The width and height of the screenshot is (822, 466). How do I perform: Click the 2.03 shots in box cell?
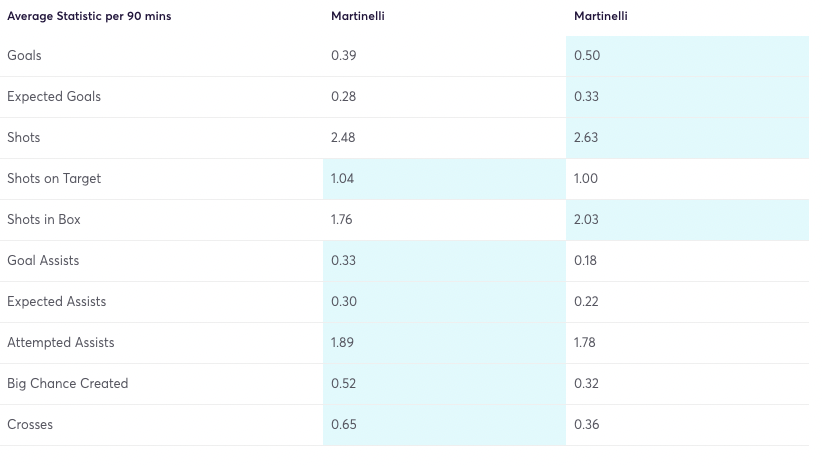click(x=586, y=220)
